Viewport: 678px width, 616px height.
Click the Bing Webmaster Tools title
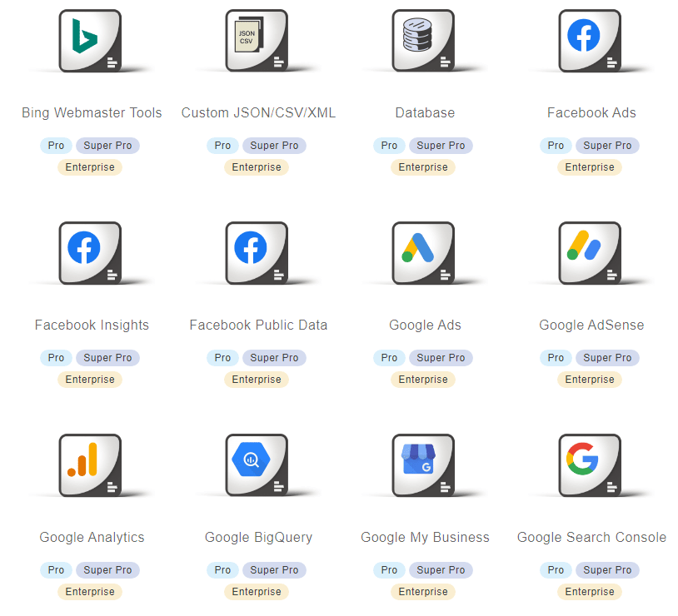(x=92, y=113)
